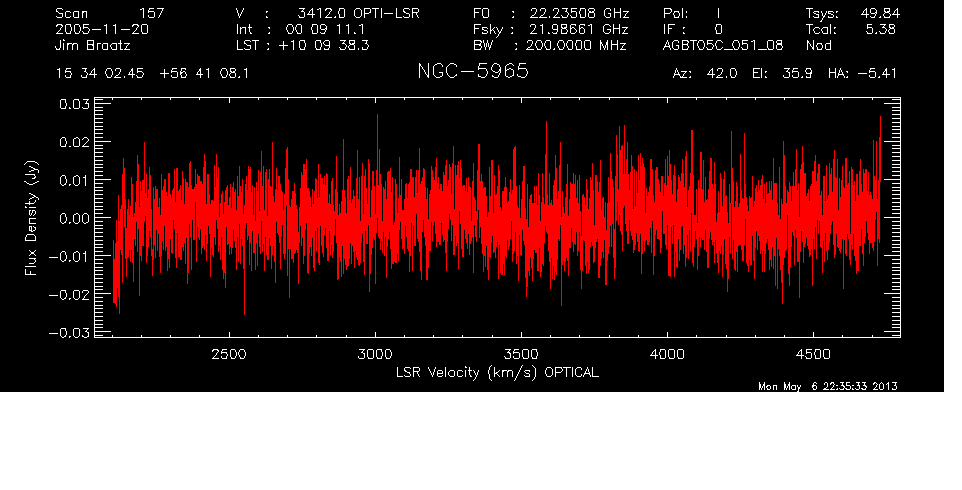The width and height of the screenshot is (962, 490).
Task: Click the observer name 'Jim Braatz'
Action: 93,46
